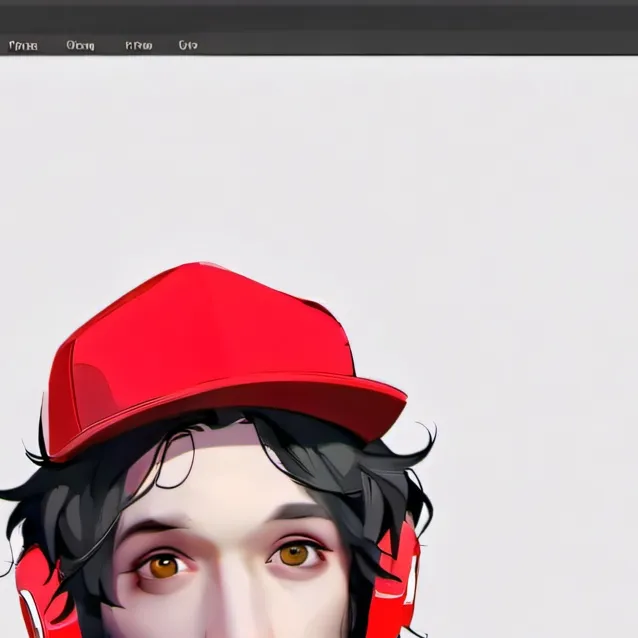Image resolution: width=638 pixels, height=638 pixels.
Task: Click the character's left amber eye
Action: tap(162, 566)
